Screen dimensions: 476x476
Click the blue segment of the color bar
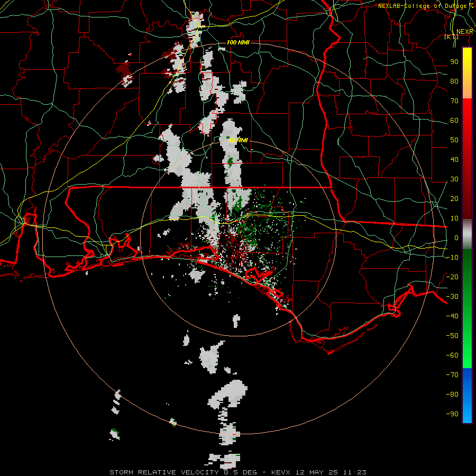click(467, 396)
